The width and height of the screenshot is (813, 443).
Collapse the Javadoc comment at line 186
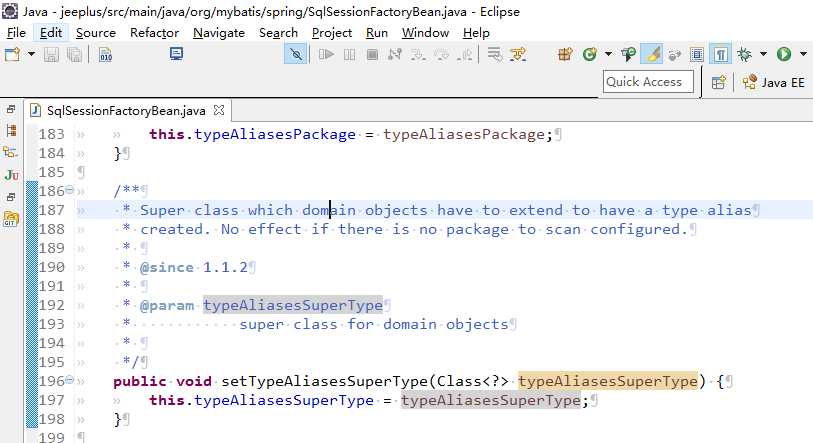click(x=69, y=190)
